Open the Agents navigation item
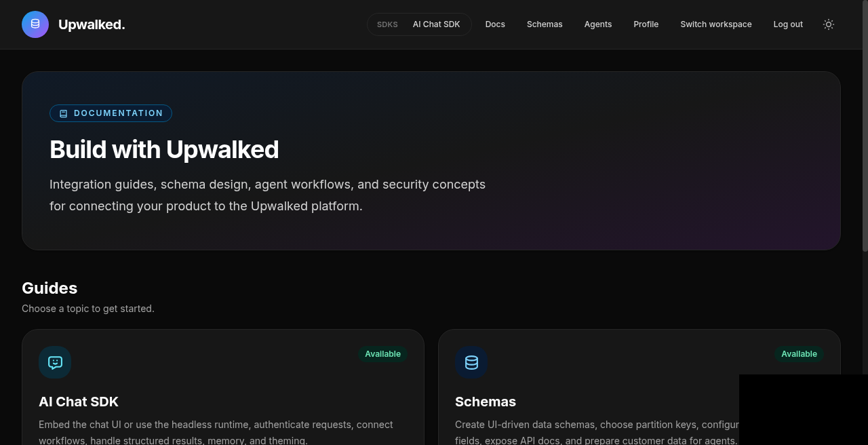Screen dimensions: 868x445 (x=598, y=24)
